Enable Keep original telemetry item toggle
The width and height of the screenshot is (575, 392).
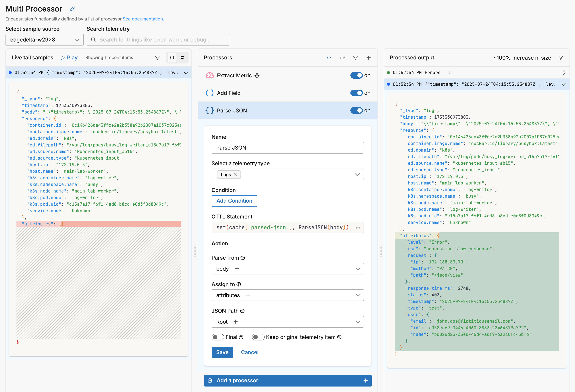tap(258, 337)
